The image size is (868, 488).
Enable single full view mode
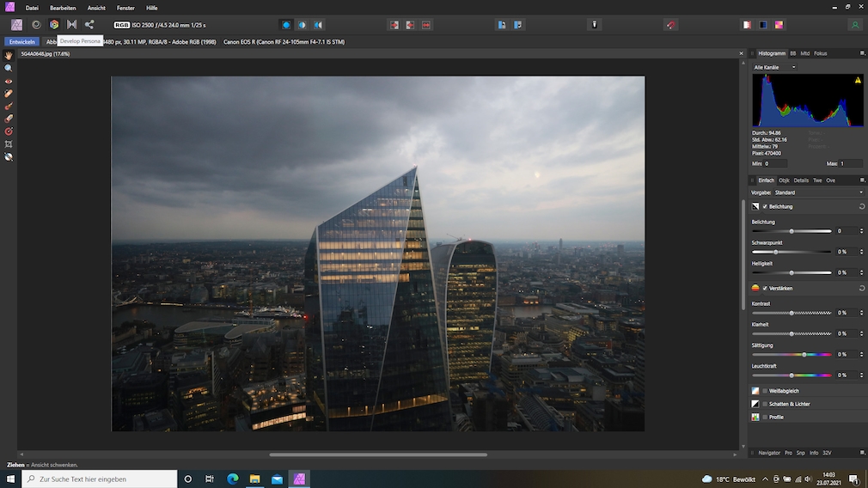pyautogui.click(x=286, y=25)
